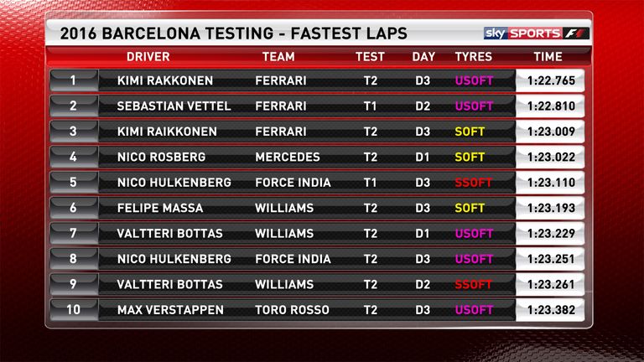
Task: Select the TEAM column header
Action: click(278, 57)
